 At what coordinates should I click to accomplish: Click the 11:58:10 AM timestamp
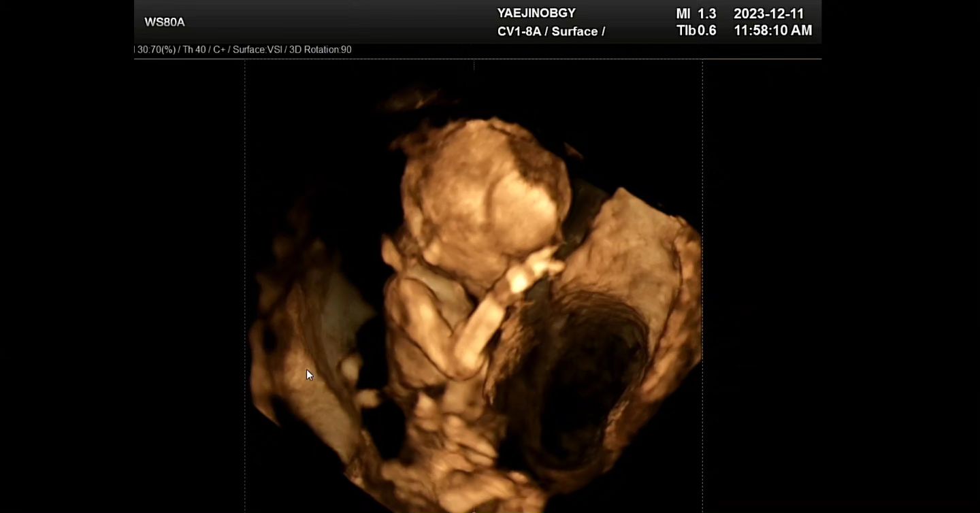(x=772, y=31)
